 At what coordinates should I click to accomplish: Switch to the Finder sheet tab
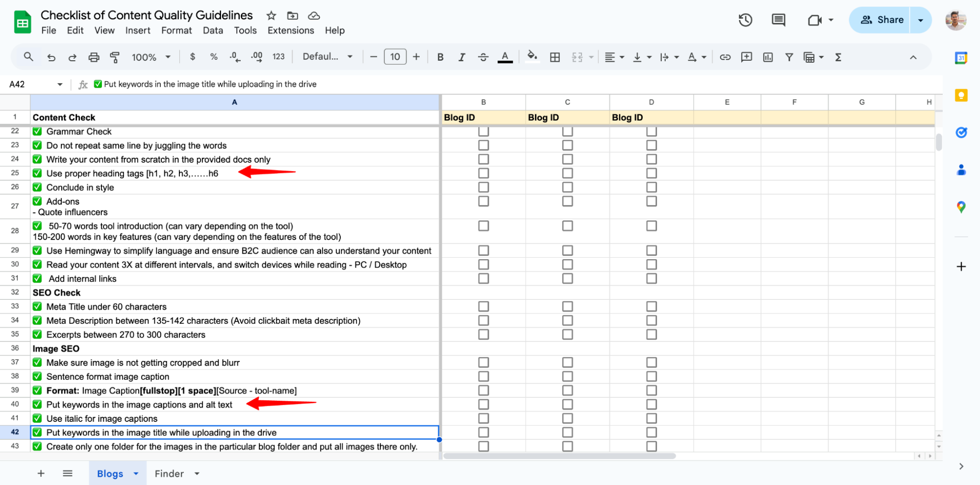(x=169, y=473)
